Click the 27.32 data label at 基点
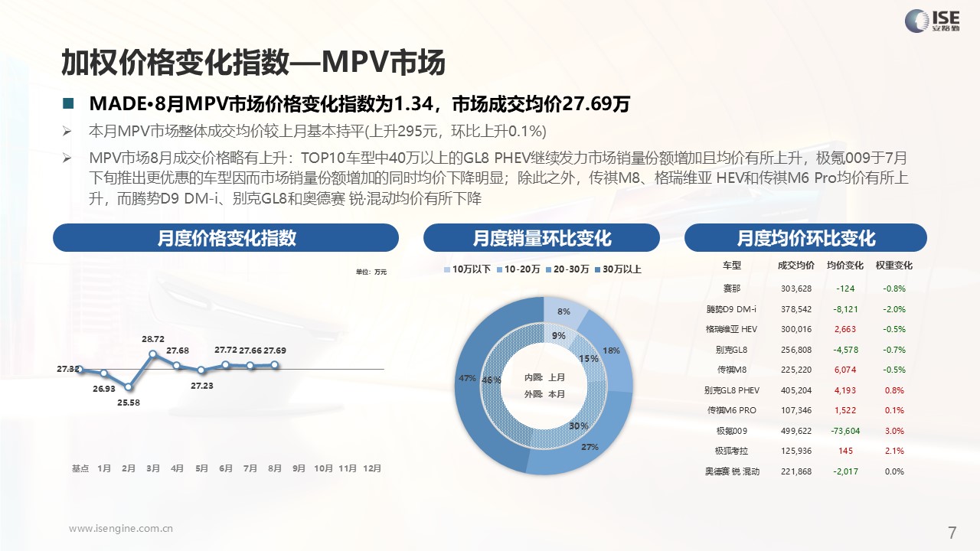This screenshot has width=980, height=551. click(68, 369)
